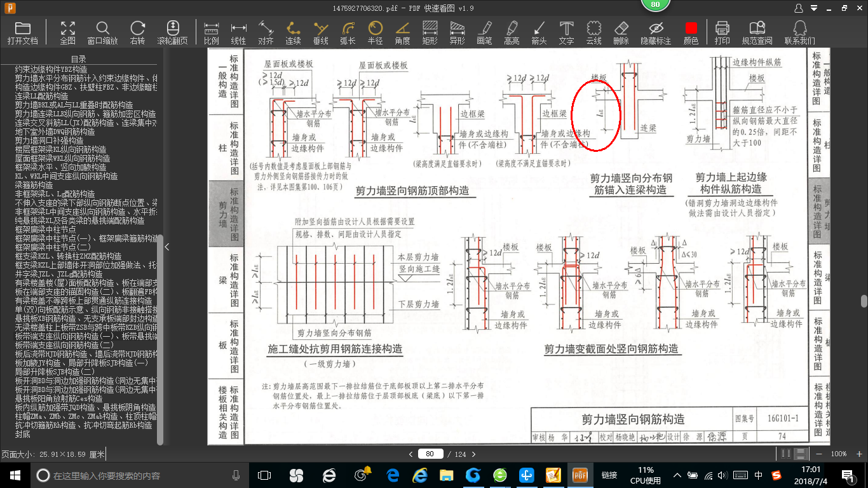Image resolution: width=868 pixels, height=488 pixels.
Task: Open the Windows Start menu
Action: (x=15, y=475)
